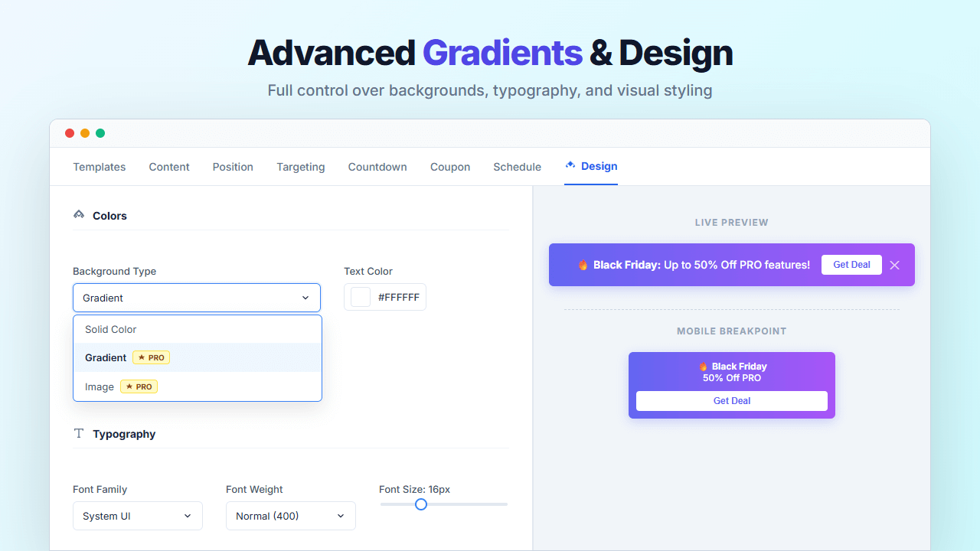Click the Font Family label
Screen dimensions: 980x551
(x=100, y=489)
